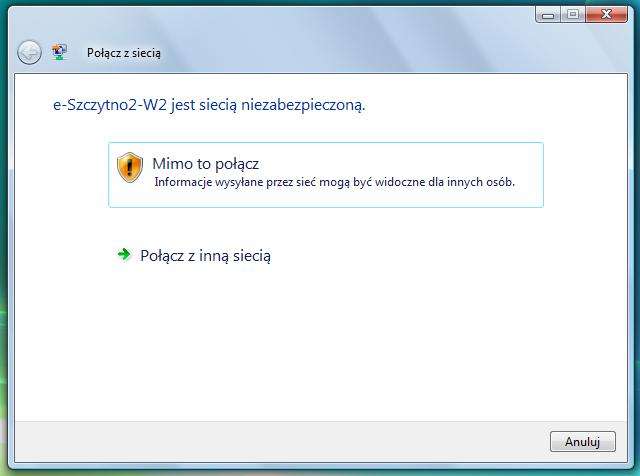This screenshot has width=640, height=476.
Task: Click the warning shield icon
Action: coord(130,167)
